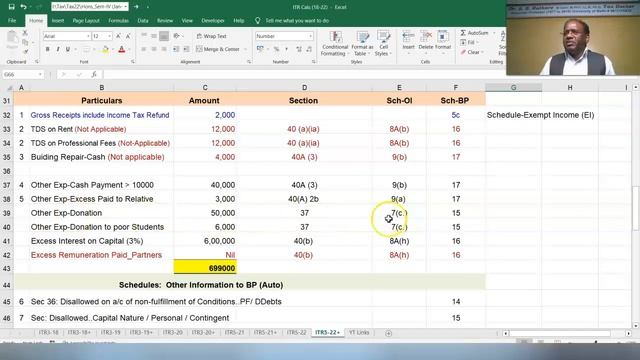Apply percent style to cells
The width and height of the screenshot is (640, 360).
[276, 49]
